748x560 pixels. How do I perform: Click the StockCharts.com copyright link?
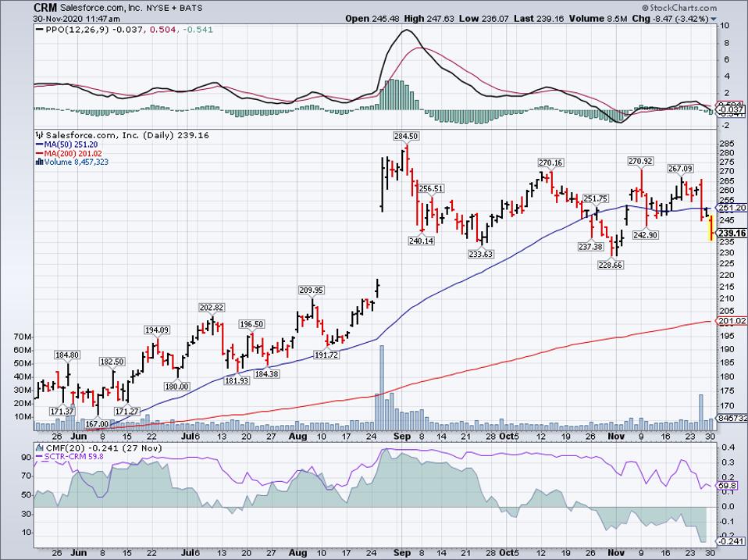coord(679,8)
